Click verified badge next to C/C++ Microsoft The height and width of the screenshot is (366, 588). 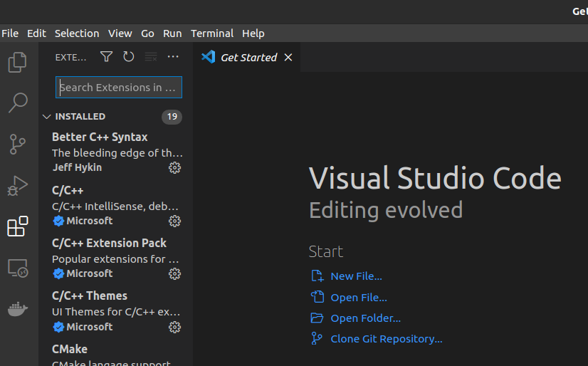coord(58,221)
